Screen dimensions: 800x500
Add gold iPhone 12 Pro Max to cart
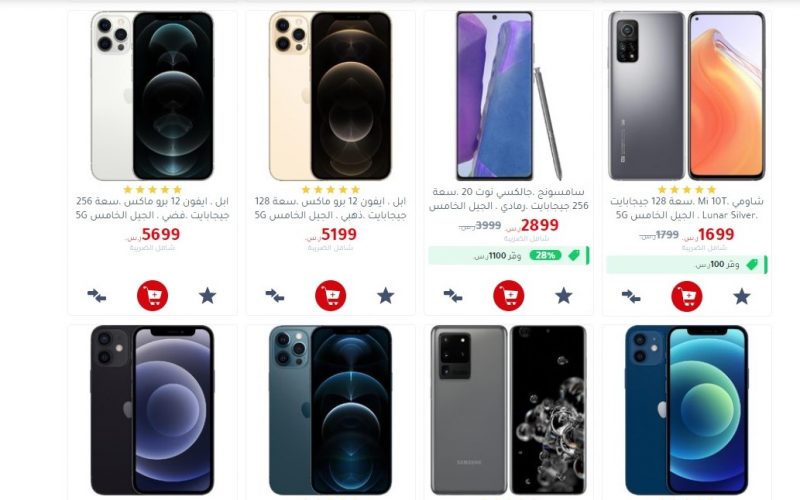click(331, 295)
